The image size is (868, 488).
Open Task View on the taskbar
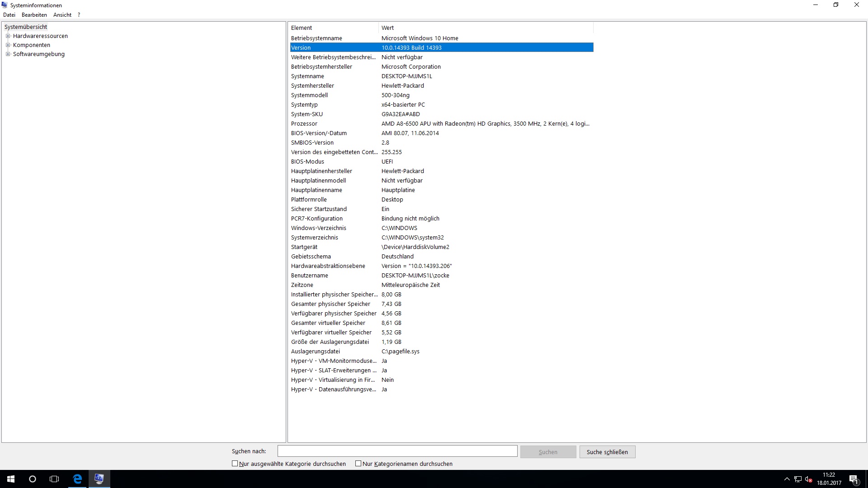tap(54, 479)
